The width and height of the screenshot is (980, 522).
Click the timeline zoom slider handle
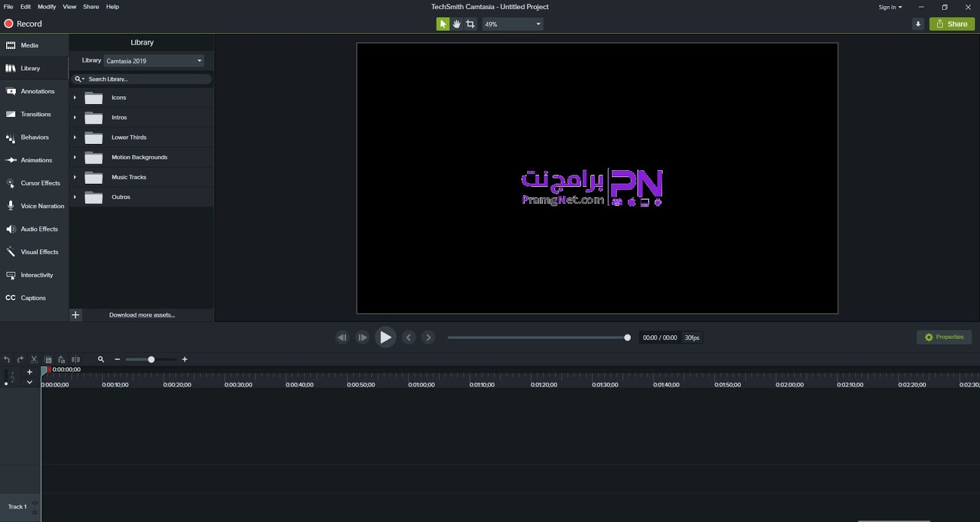click(151, 360)
